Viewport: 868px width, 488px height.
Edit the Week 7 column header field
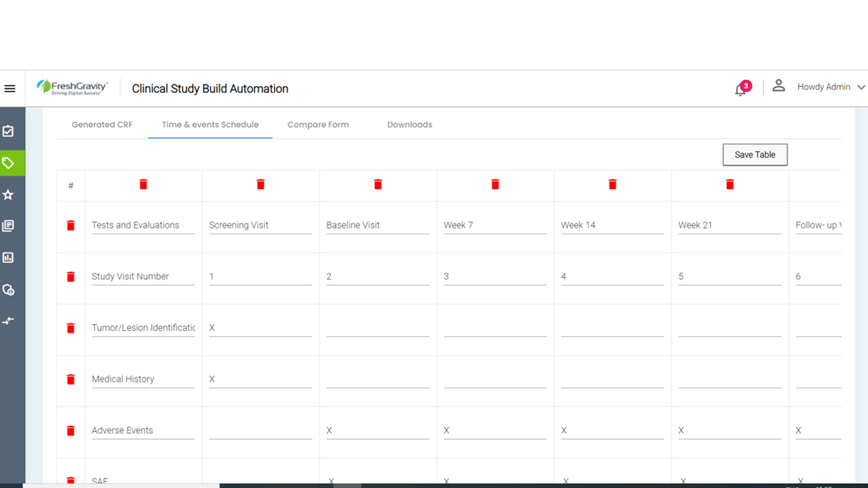tap(495, 226)
